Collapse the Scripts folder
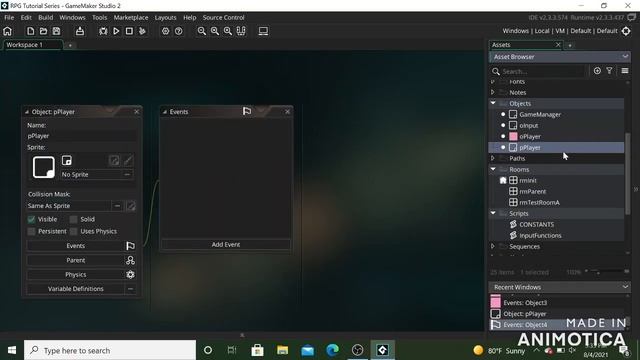The width and height of the screenshot is (640, 360). point(493,213)
